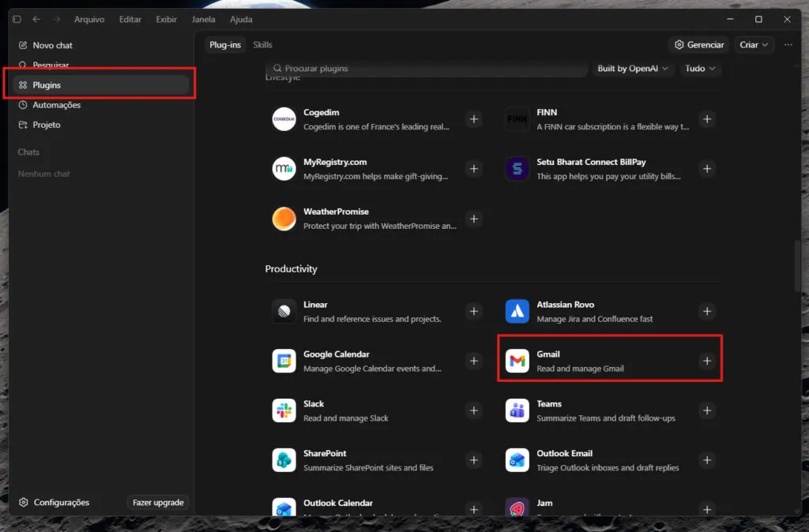
Task: Click the Teams logo icon
Action: (x=517, y=410)
